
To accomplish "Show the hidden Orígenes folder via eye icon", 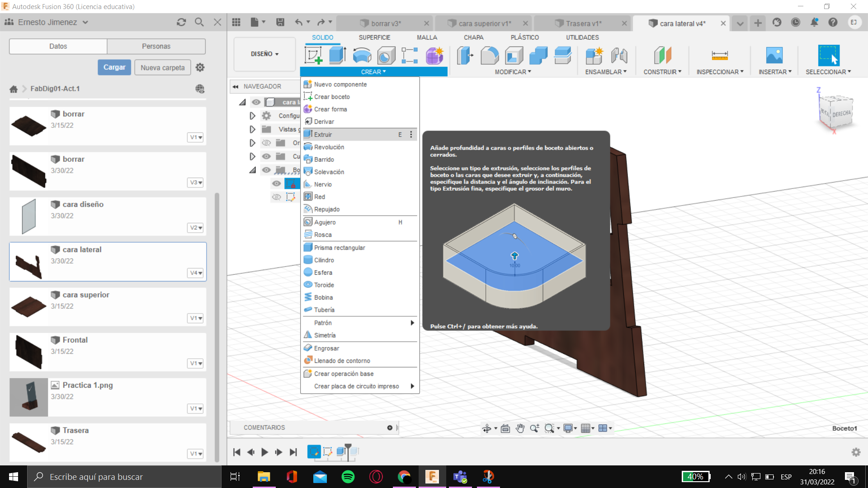I will click(266, 143).
